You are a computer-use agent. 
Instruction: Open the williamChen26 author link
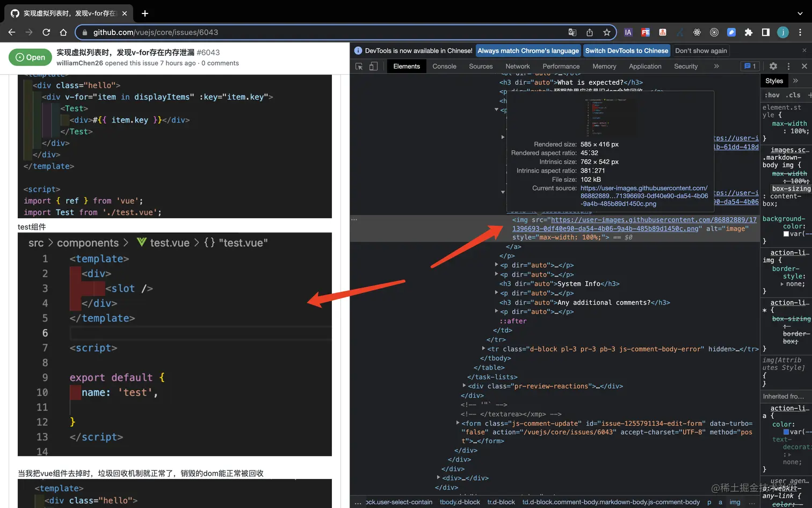79,63
